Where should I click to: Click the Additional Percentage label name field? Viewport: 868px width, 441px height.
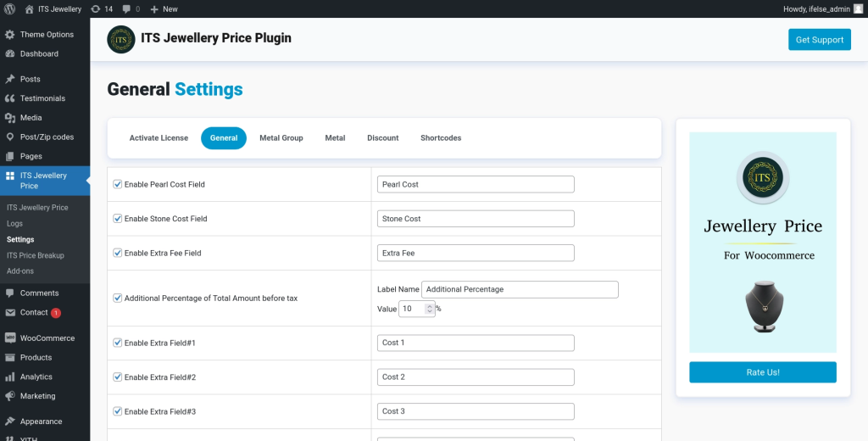click(x=520, y=289)
